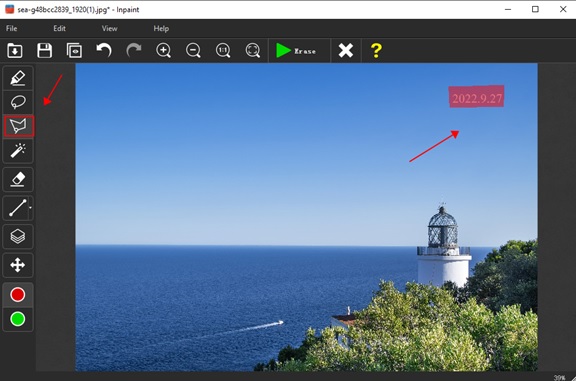Set zoom to 1:1 actual size
576x381 pixels.
[x=223, y=50]
